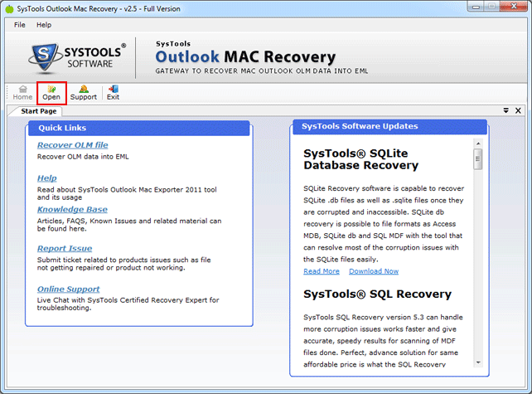
Task: Minimize the application window
Action: click(476, 7)
